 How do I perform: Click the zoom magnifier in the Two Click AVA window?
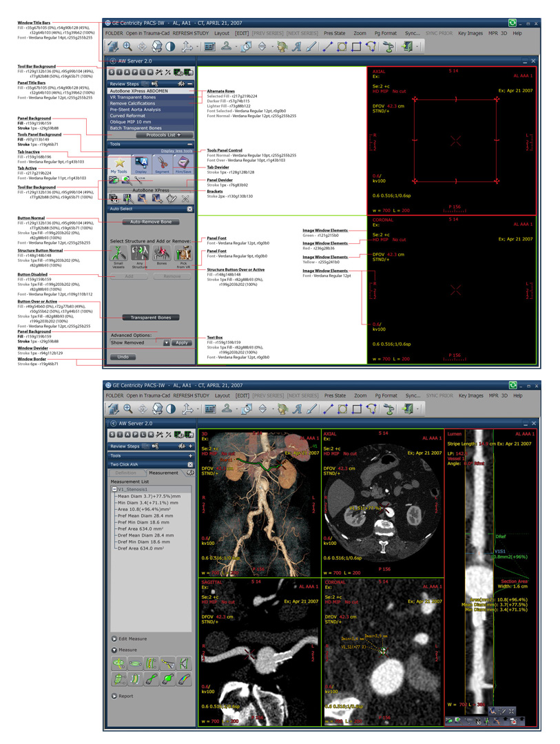pos(127,409)
